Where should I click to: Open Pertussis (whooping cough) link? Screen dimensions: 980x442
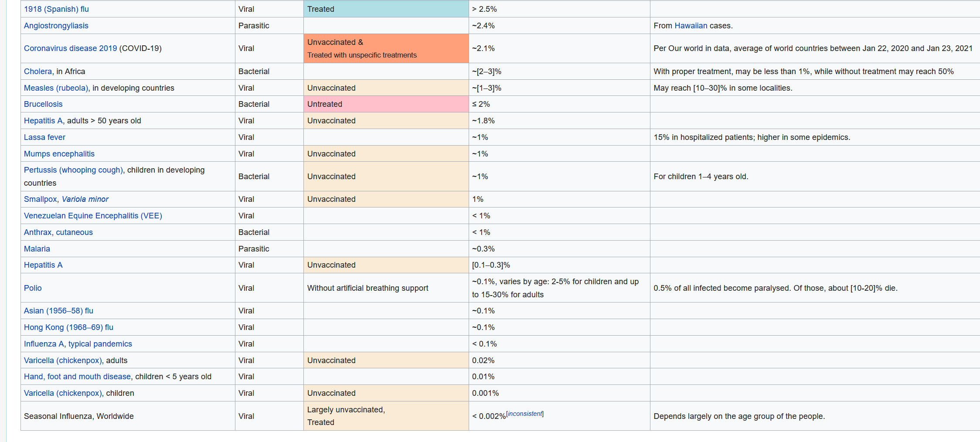pos(74,170)
